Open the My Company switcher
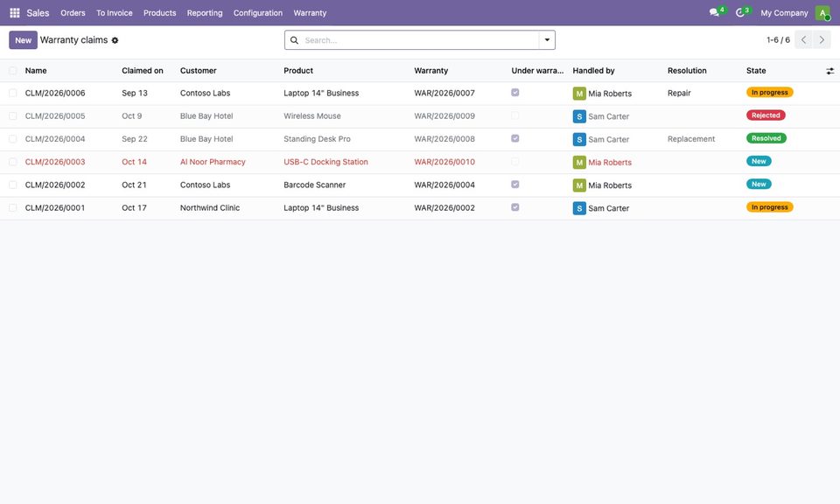The width and height of the screenshot is (840, 504). pos(784,13)
